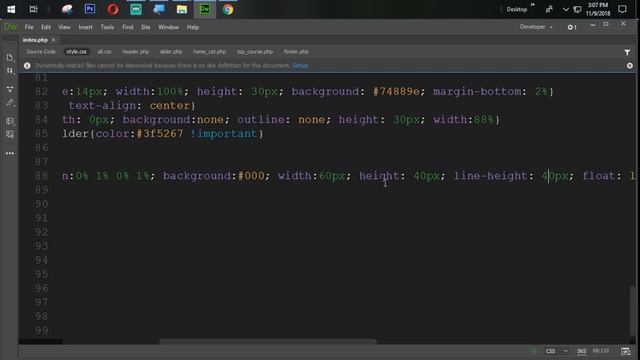Click the remove comment sidebar icon
This screenshot has width=640, height=360.
(10, 134)
